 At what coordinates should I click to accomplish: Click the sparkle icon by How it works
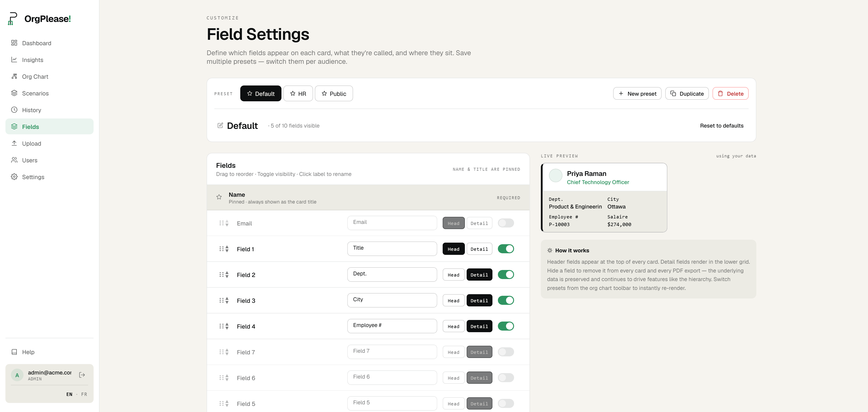coord(550,250)
